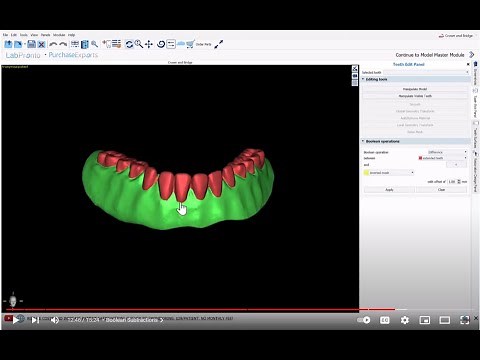Open the View menu
Viewport: 480px width, 360px height.
point(34,35)
